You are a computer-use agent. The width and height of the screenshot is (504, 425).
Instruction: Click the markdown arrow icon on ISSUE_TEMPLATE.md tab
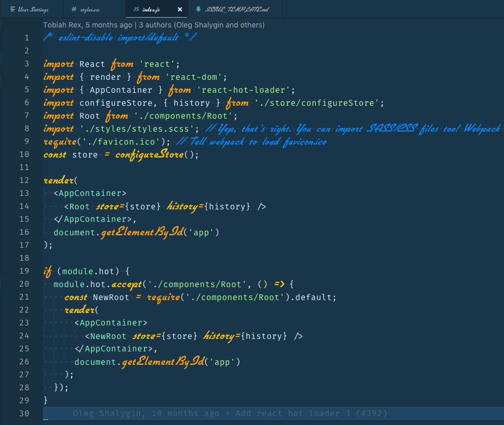point(199,9)
